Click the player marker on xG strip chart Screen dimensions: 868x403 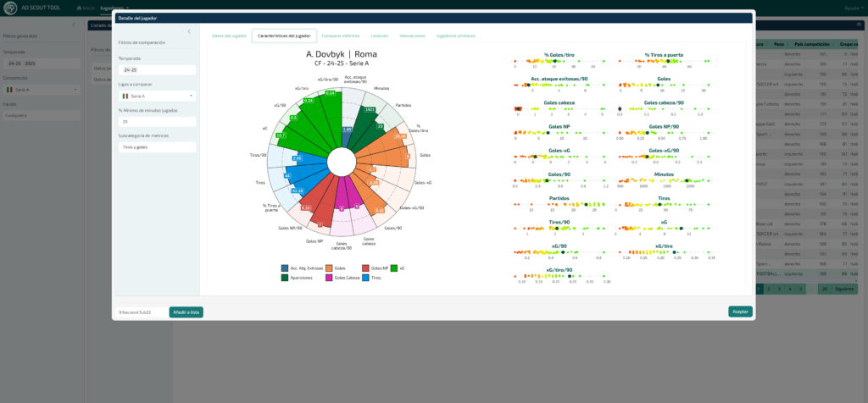click(x=682, y=229)
